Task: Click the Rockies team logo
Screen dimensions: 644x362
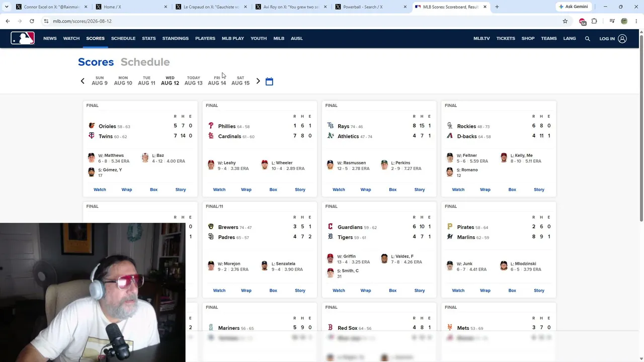Action: [450, 126]
